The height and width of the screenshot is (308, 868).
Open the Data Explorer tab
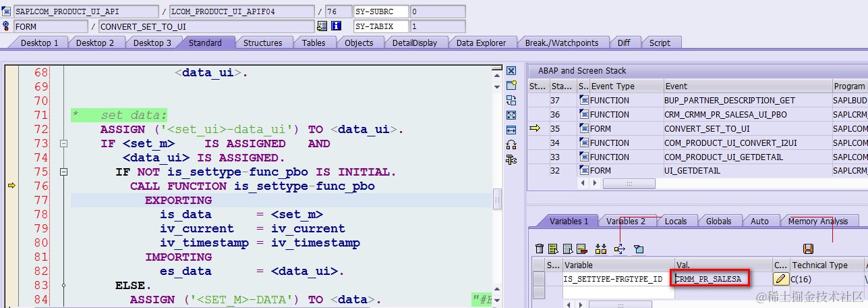[481, 43]
